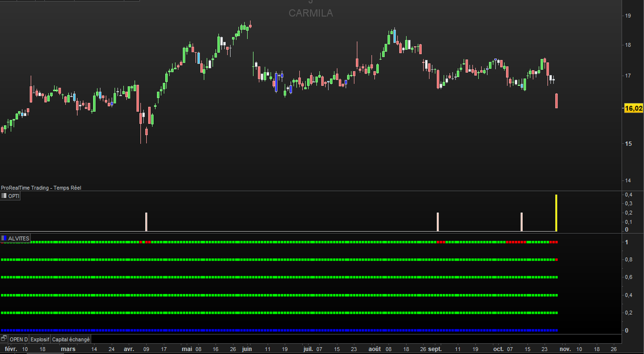The image size is (644, 354).
Task: Click the 15 value on the price axis
Action: (628, 143)
